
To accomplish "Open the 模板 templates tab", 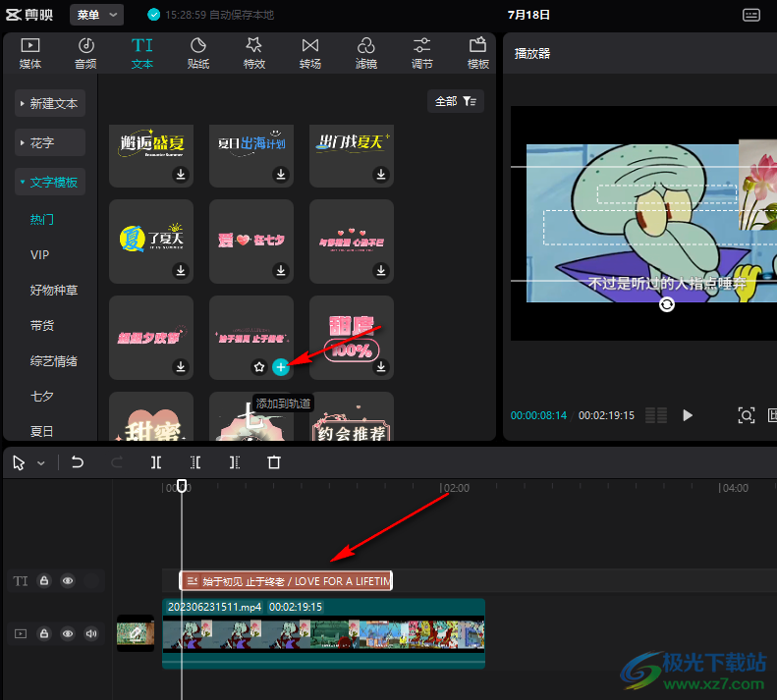I will coord(478,53).
